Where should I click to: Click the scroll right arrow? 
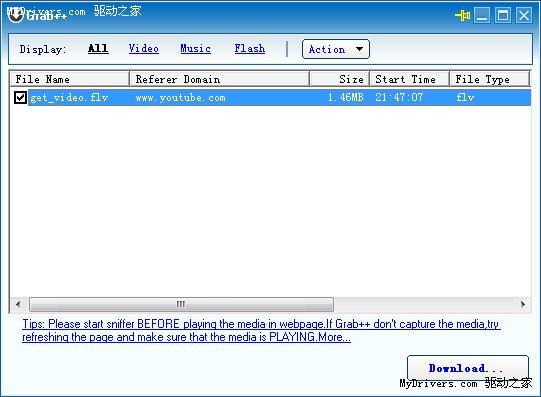coord(523,304)
